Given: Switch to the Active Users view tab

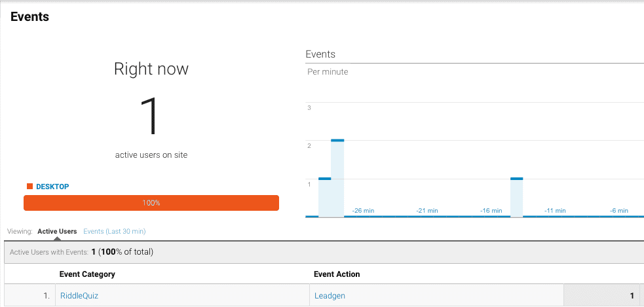Looking at the screenshot, I should tap(57, 232).
